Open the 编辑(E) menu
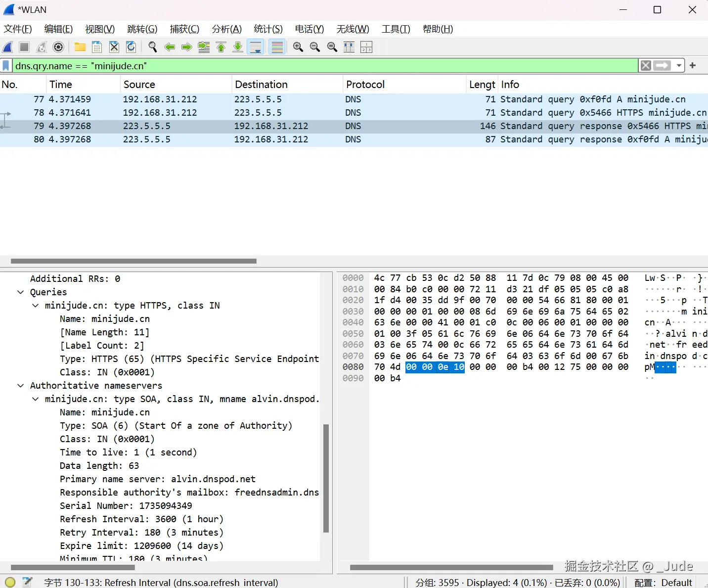The image size is (708, 588). click(58, 29)
